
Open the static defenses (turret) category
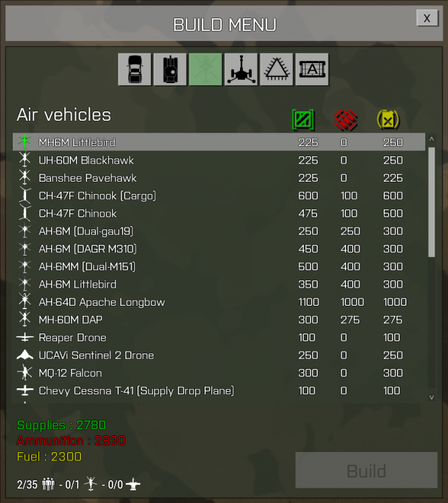click(241, 69)
